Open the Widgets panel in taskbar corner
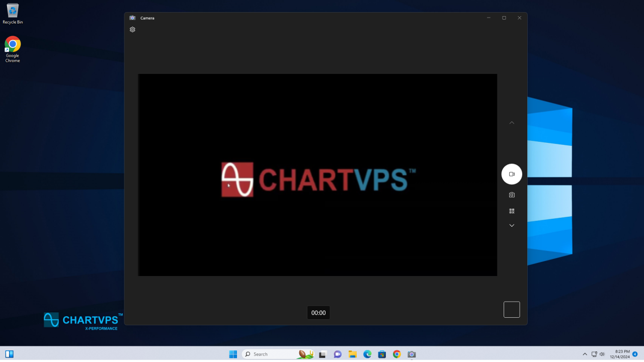Screen dimensions: 644x362 9,354
